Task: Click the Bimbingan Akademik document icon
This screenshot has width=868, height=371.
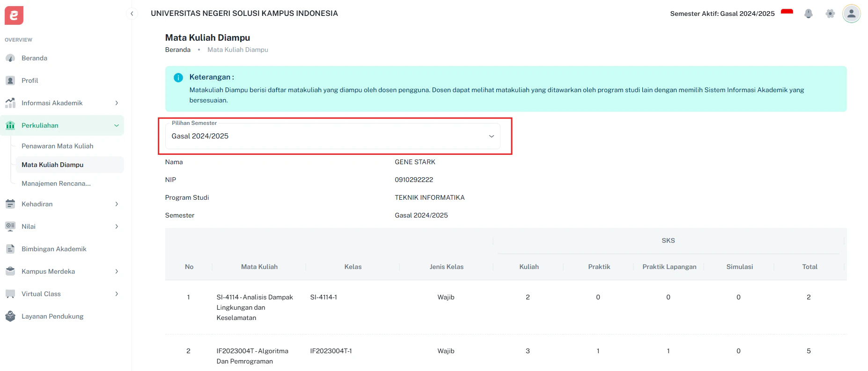Action: point(10,249)
